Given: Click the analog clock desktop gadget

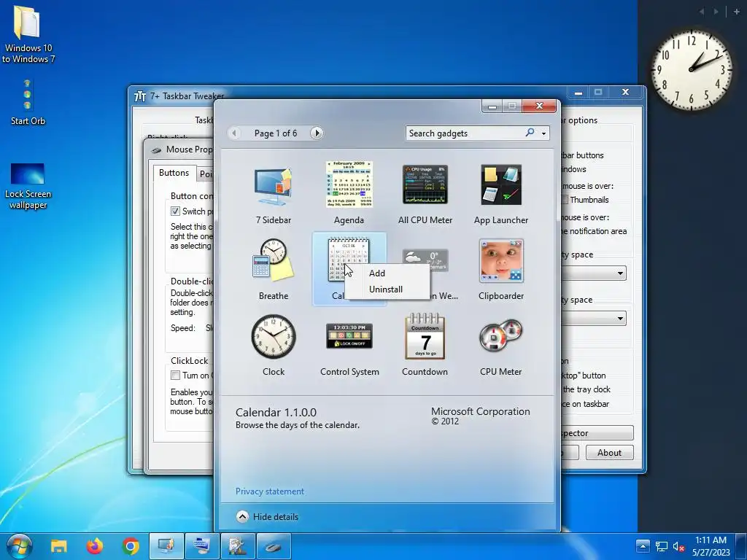Looking at the screenshot, I should [x=692, y=69].
